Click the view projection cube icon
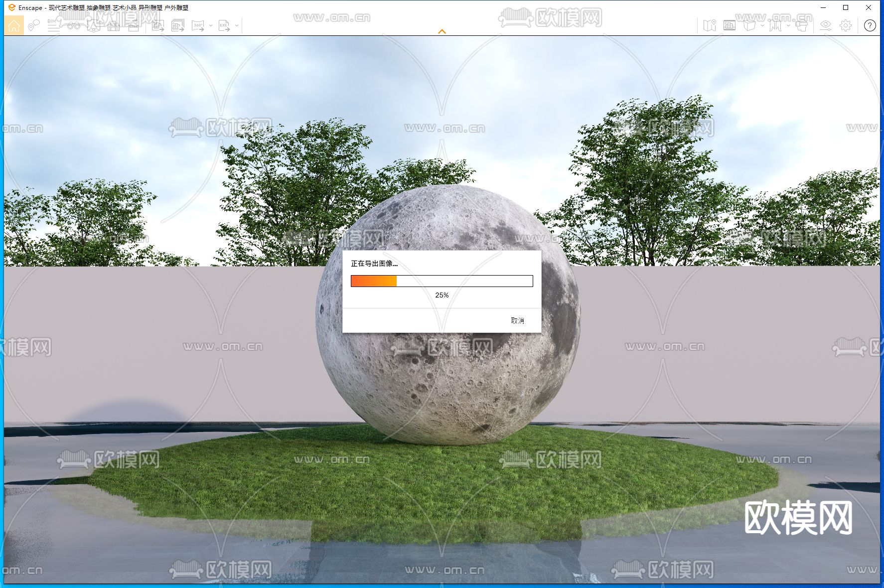The image size is (884, 588). (749, 25)
